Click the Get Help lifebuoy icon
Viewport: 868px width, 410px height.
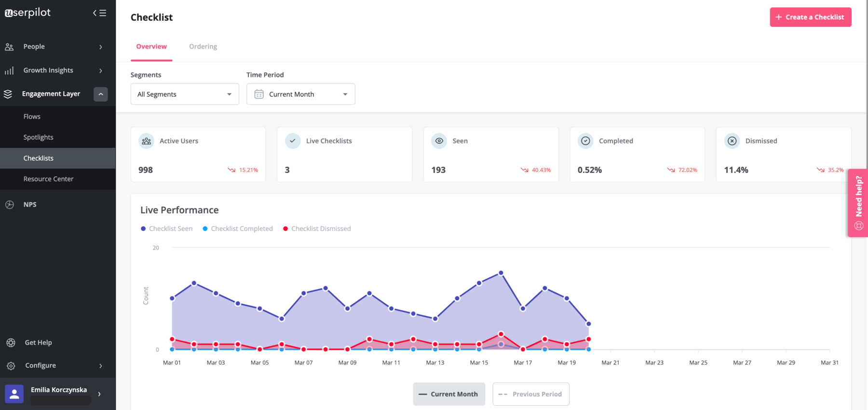click(11, 343)
